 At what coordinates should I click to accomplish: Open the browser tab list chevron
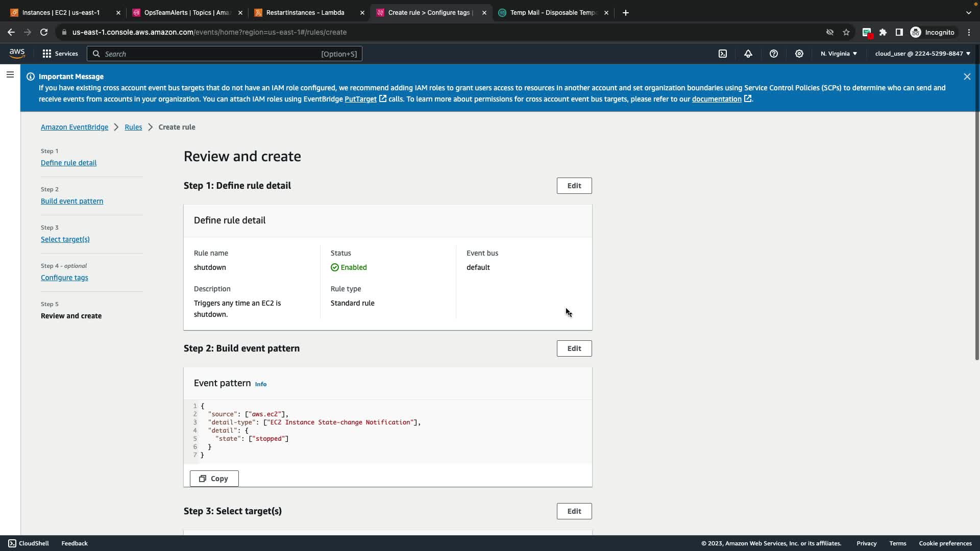tap(968, 13)
